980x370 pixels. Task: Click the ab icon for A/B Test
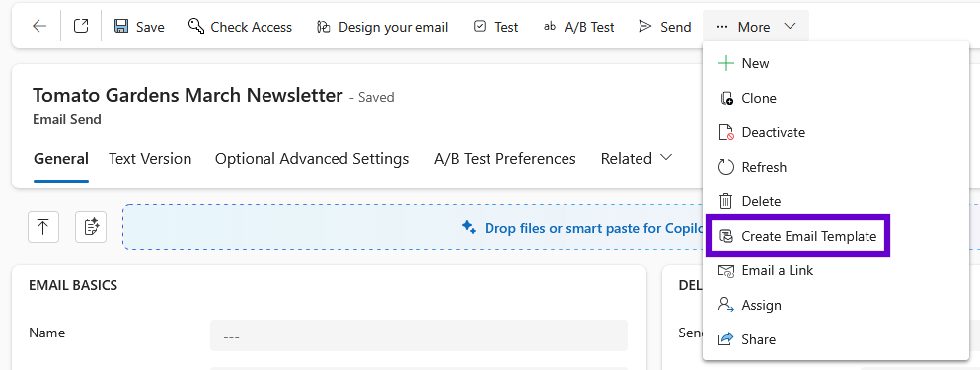coord(550,27)
